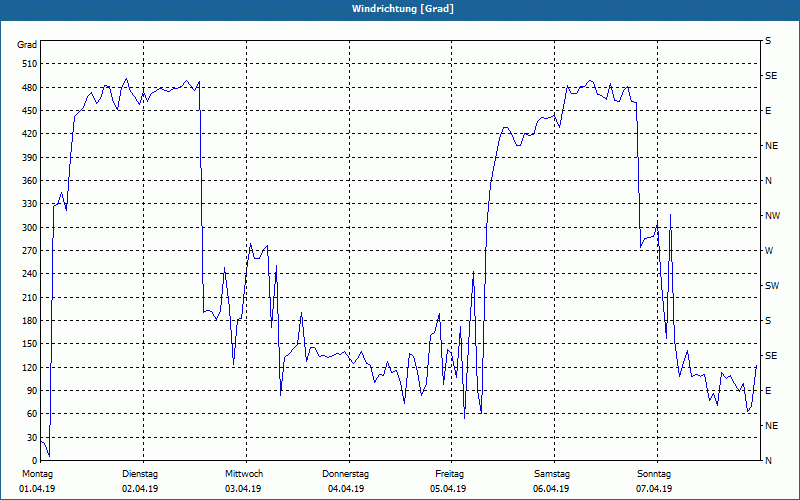
Task: Click the Grad axis unit label
Action: [27, 45]
